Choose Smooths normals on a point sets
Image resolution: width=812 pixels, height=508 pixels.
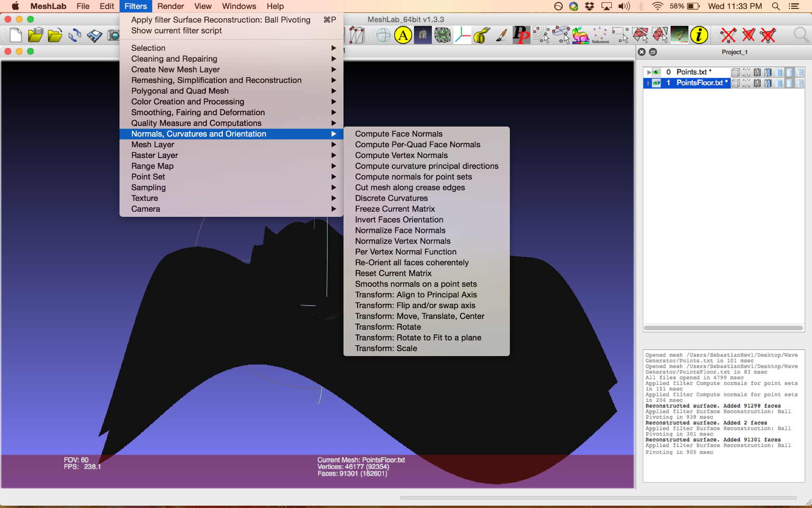[x=426, y=284]
